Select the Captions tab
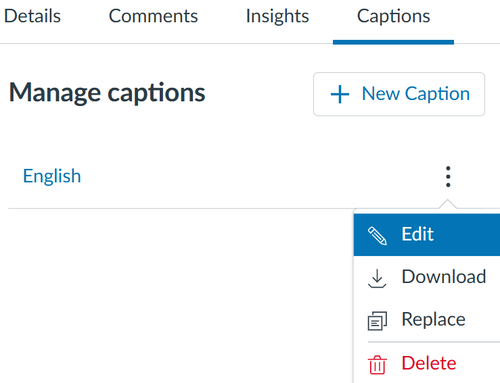 coord(393,17)
